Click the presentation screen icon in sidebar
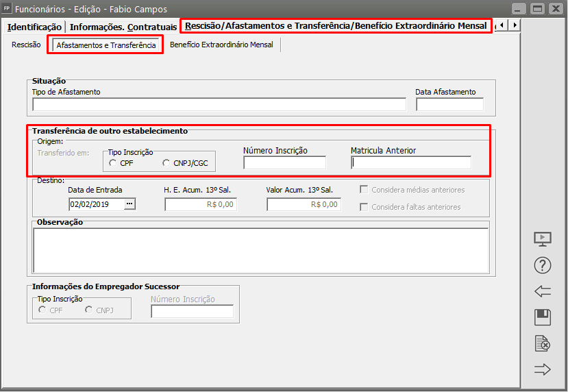Image resolution: width=568 pixels, height=392 pixels. click(x=542, y=239)
